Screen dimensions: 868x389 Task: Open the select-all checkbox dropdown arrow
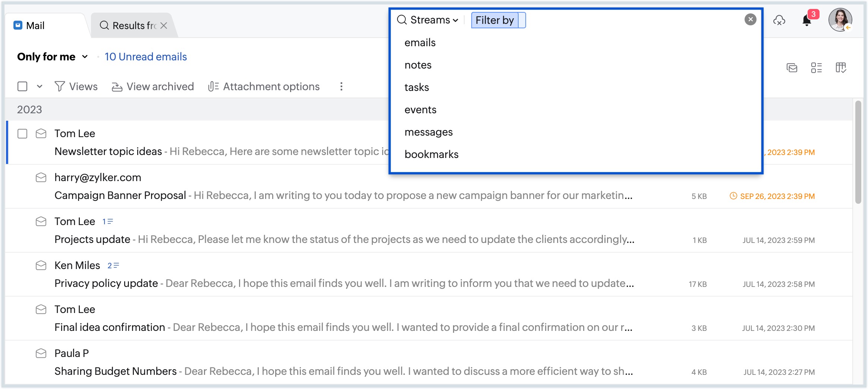[40, 86]
